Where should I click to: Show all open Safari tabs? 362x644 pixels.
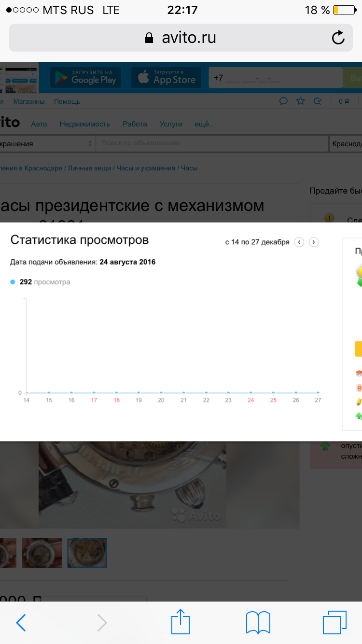pos(335,622)
